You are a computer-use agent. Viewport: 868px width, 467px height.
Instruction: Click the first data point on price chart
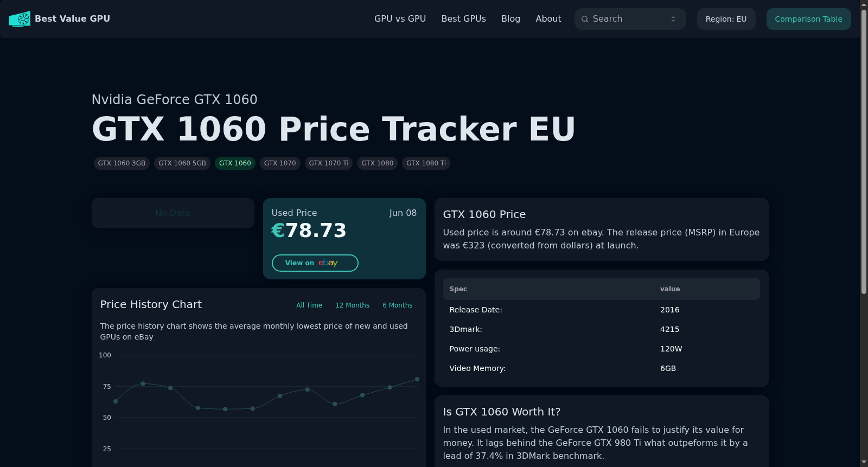pyautogui.click(x=116, y=401)
